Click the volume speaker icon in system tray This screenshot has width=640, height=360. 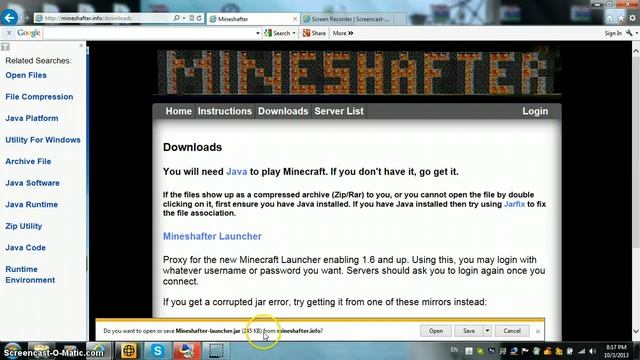593,351
